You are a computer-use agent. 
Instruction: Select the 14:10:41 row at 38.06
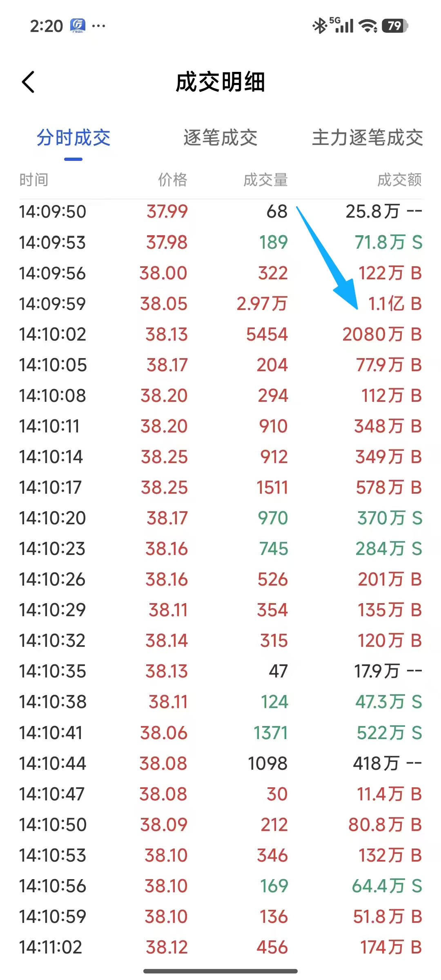220,733
